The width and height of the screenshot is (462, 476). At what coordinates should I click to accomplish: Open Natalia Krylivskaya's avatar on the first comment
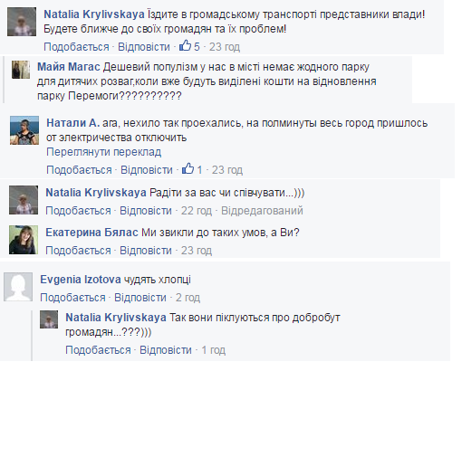[x=22, y=22]
